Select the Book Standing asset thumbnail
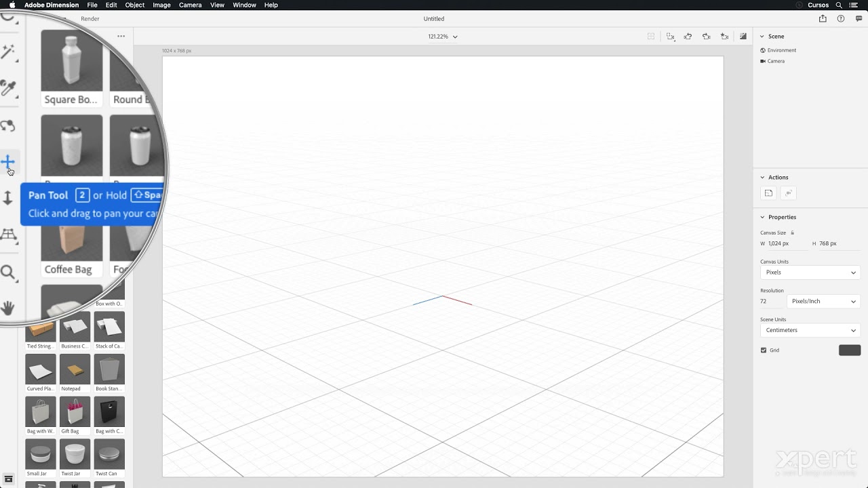The height and width of the screenshot is (488, 868). pyautogui.click(x=109, y=369)
